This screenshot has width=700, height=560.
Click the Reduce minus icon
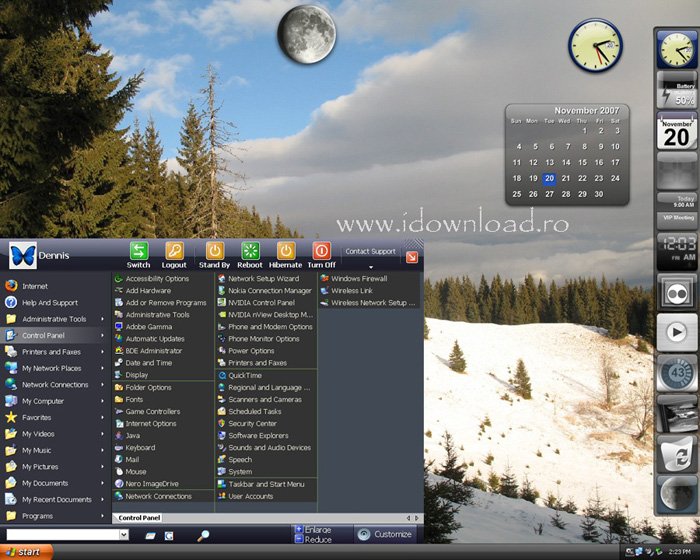pos(299,539)
